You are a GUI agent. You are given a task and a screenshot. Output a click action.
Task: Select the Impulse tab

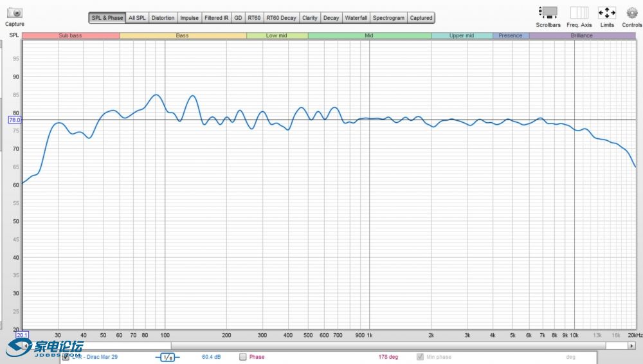pyautogui.click(x=189, y=18)
